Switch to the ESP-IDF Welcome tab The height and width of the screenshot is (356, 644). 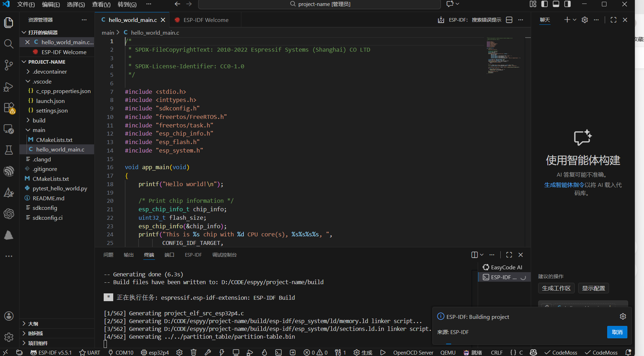coord(206,20)
